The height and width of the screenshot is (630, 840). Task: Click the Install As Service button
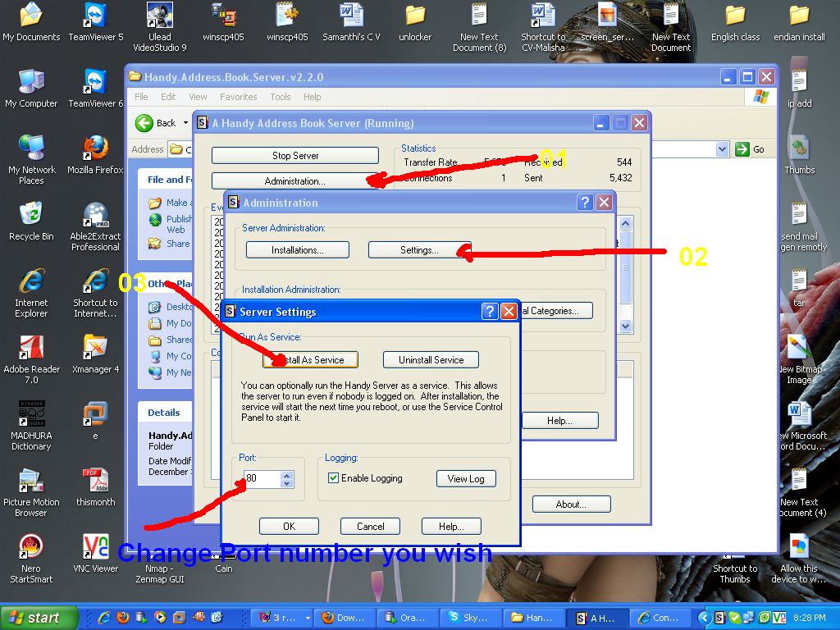pos(311,360)
